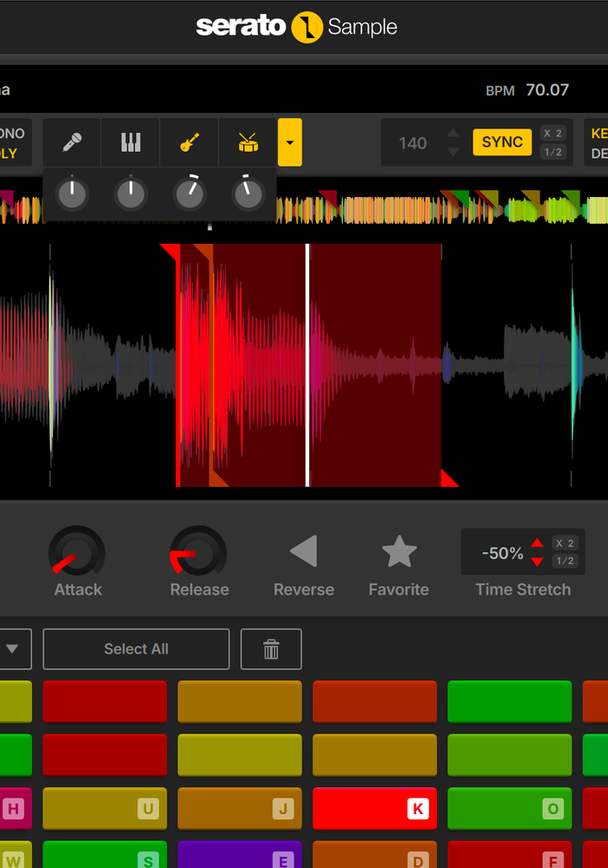Viewport: 608px width, 868px height.
Task: Toggle the tempo SYNC button
Action: coord(502,142)
